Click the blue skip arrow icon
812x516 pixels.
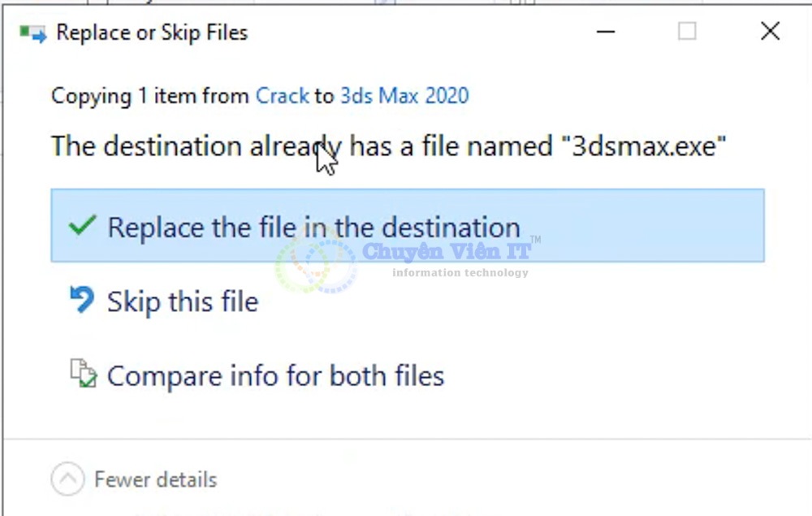[80, 300]
